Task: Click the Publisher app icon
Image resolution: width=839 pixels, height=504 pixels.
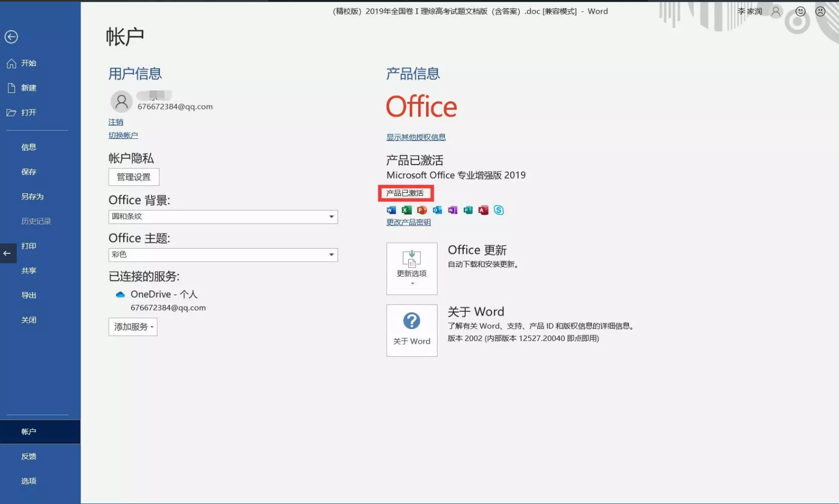Action: 468,210
